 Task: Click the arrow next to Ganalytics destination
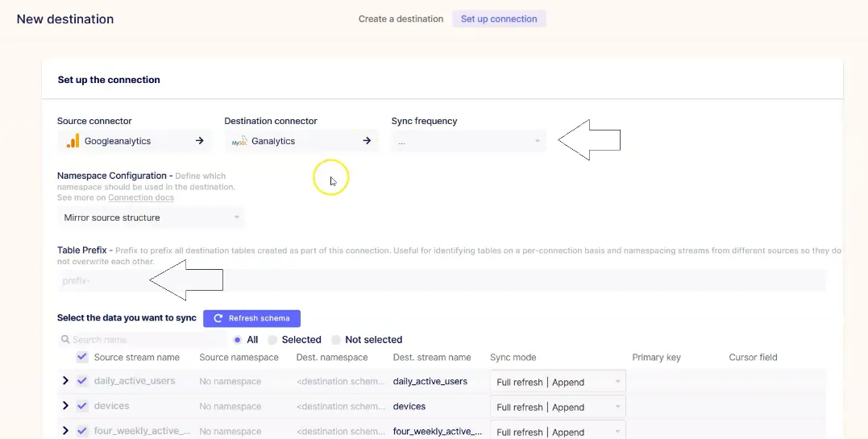367,141
